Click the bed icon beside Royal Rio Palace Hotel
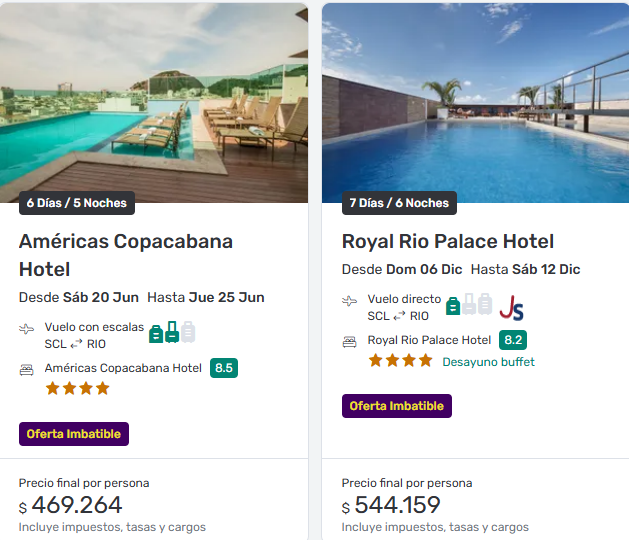The width and height of the screenshot is (629, 540). 349,341
